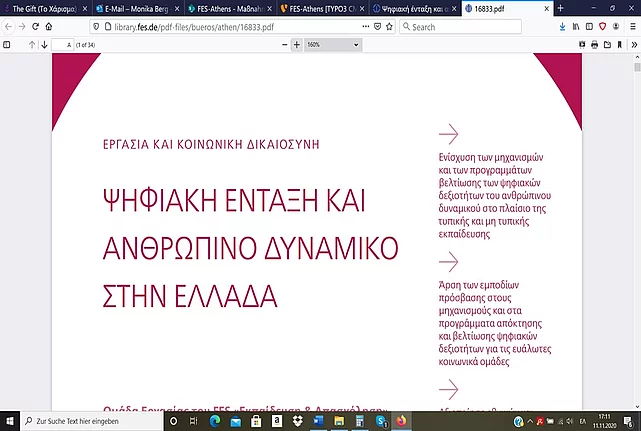The height and width of the screenshot is (431, 641).
Task: Open Skype from taskbar
Action: pyautogui.click(x=381, y=421)
